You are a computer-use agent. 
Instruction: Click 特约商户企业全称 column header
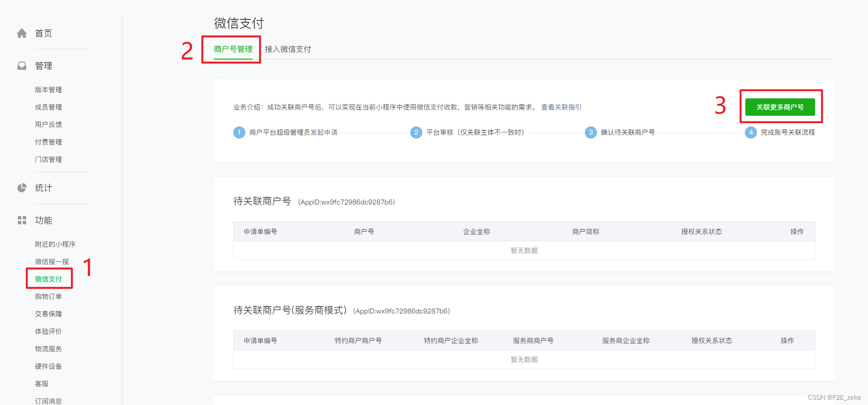point(451,341)
